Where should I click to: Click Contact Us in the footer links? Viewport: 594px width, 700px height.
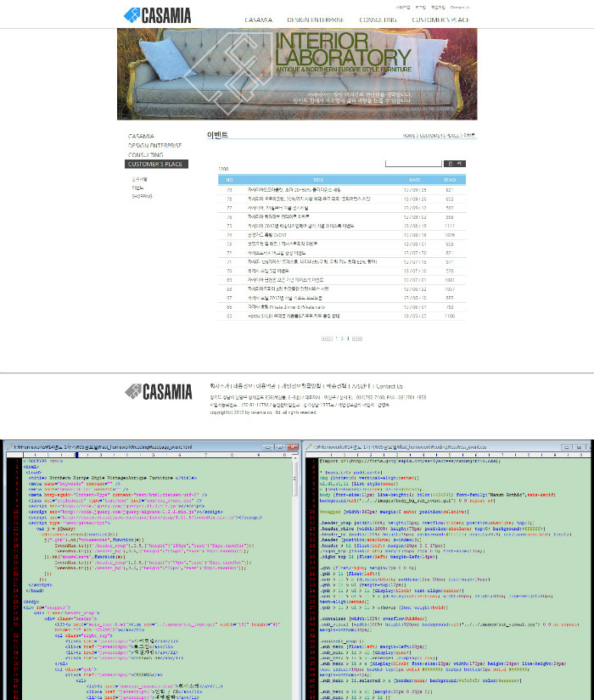click(389, 386)
